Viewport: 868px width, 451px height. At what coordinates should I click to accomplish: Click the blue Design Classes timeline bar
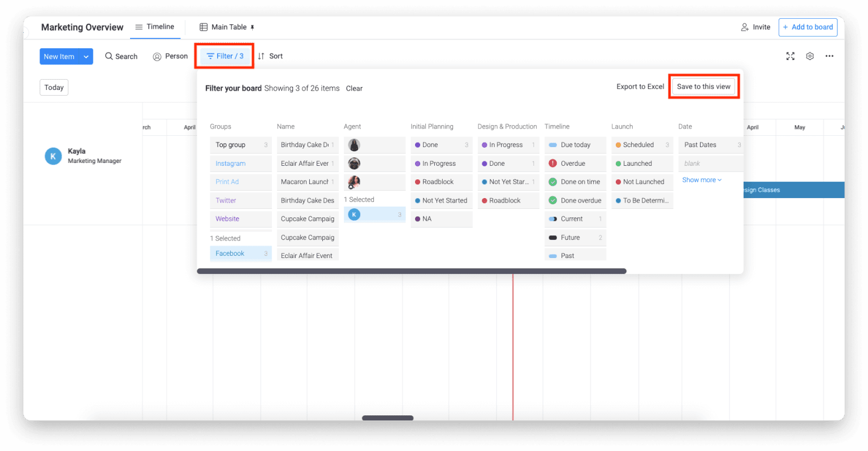[x=793, y=190]
